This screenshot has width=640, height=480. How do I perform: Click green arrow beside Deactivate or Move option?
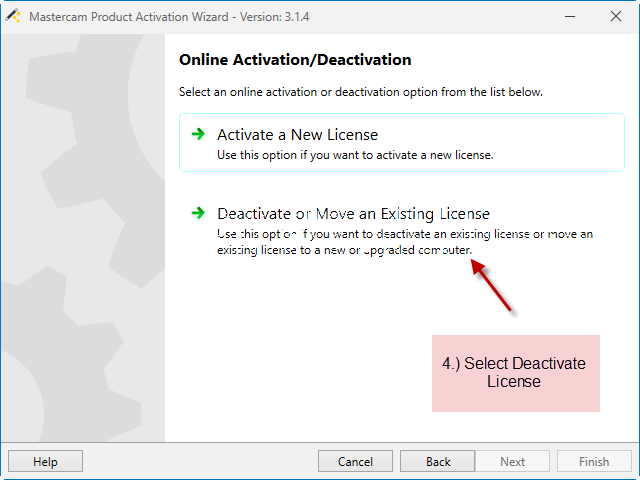click(x=198, y=213)
